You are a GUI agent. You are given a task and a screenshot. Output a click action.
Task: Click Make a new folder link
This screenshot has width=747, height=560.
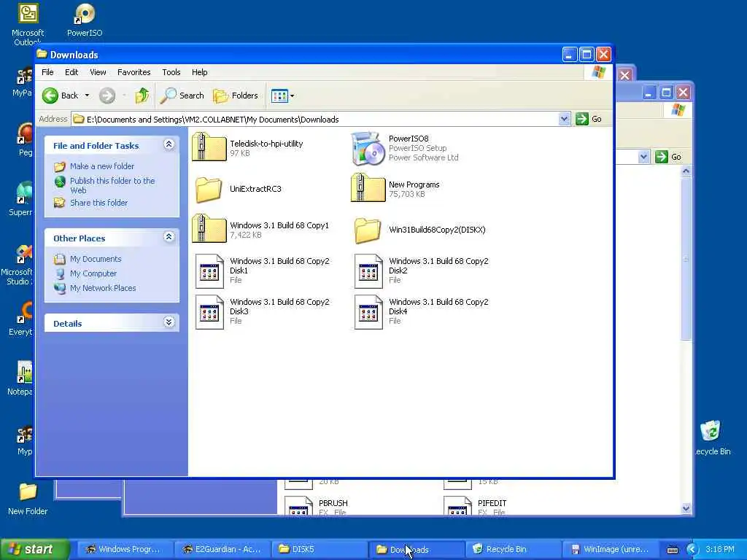coord(102,166)
